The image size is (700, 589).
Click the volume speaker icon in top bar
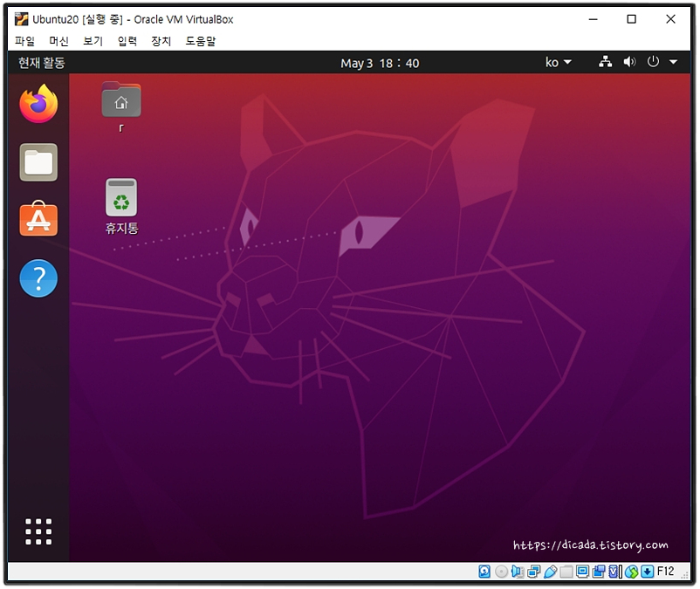point(629,62)
